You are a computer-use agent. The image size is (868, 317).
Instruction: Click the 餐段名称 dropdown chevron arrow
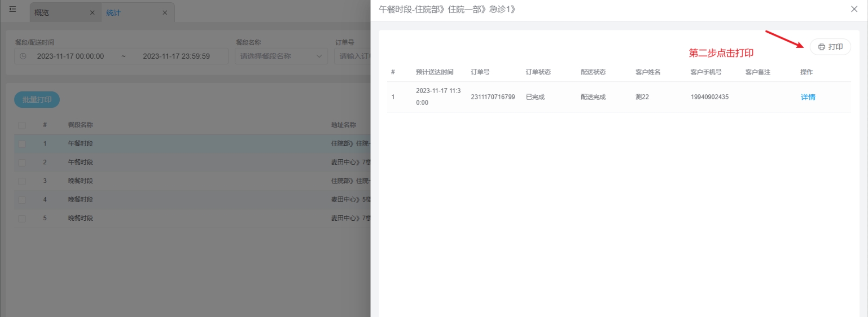point(319,56)
